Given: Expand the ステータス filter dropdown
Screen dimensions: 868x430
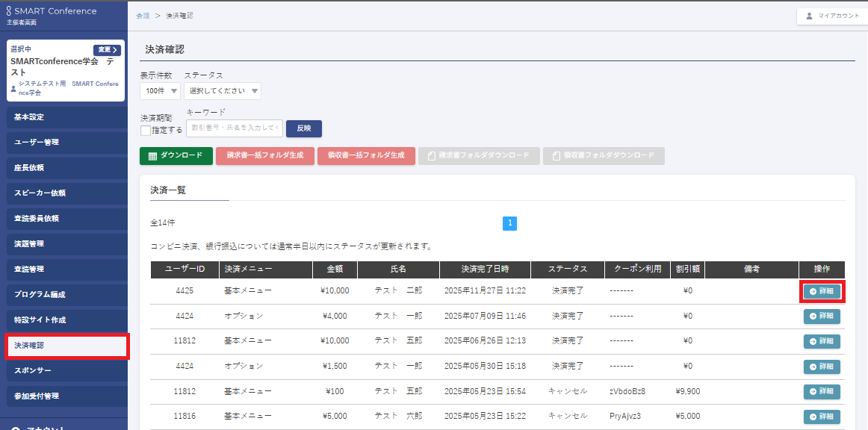Looking at the screenshot, I should 222,91.
